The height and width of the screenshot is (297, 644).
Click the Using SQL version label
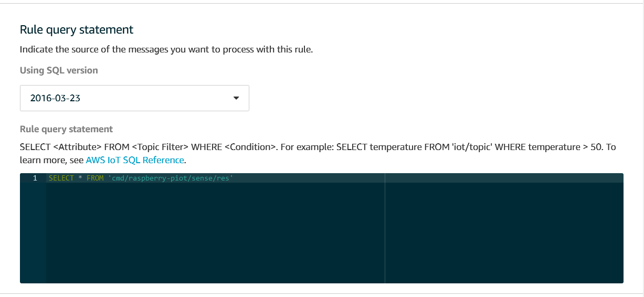point(59,70)
